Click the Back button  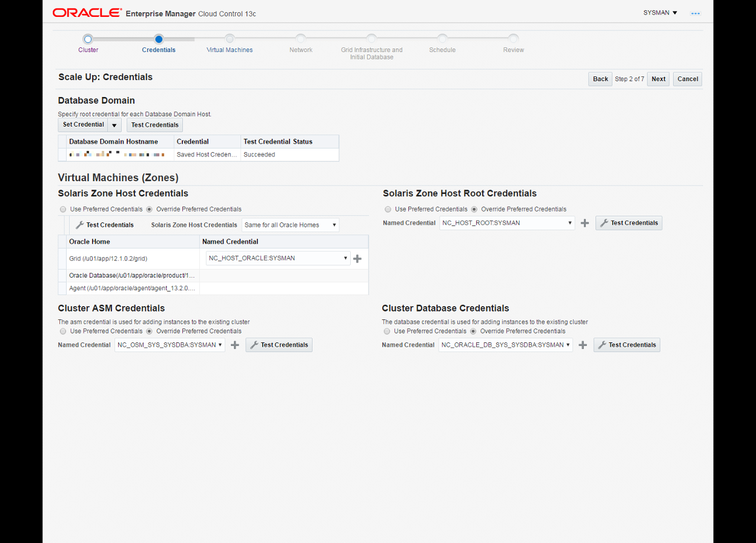pyautogui.click(x=600, y=79)
